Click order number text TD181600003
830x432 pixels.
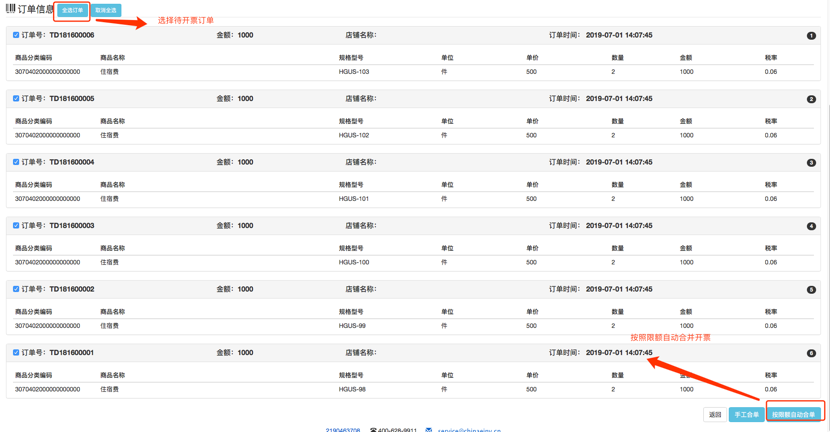tap(72, 226)
